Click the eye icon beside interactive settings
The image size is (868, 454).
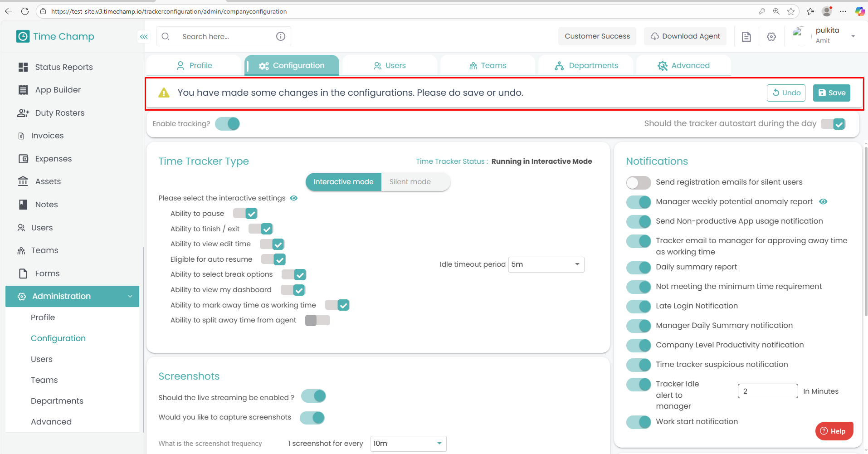[x=294, y=198]
